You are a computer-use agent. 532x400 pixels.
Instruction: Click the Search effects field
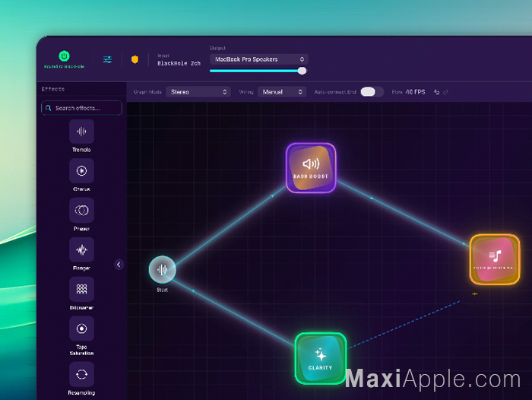[x=81, y=108]
